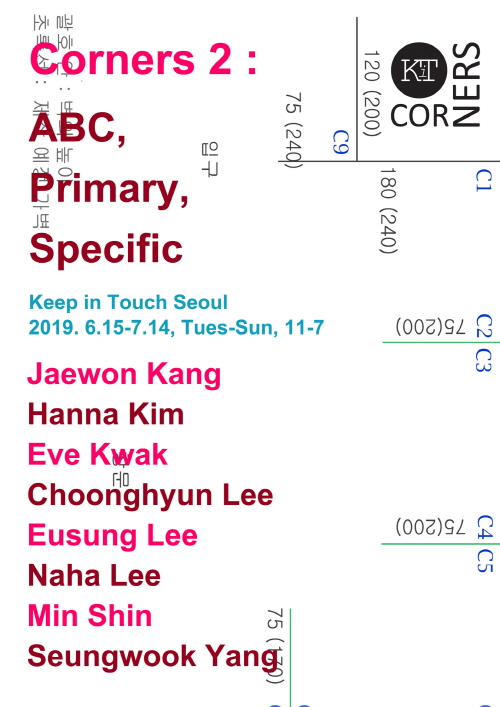
Task: Click the C3 corner marker
Action: click(483, 360)
